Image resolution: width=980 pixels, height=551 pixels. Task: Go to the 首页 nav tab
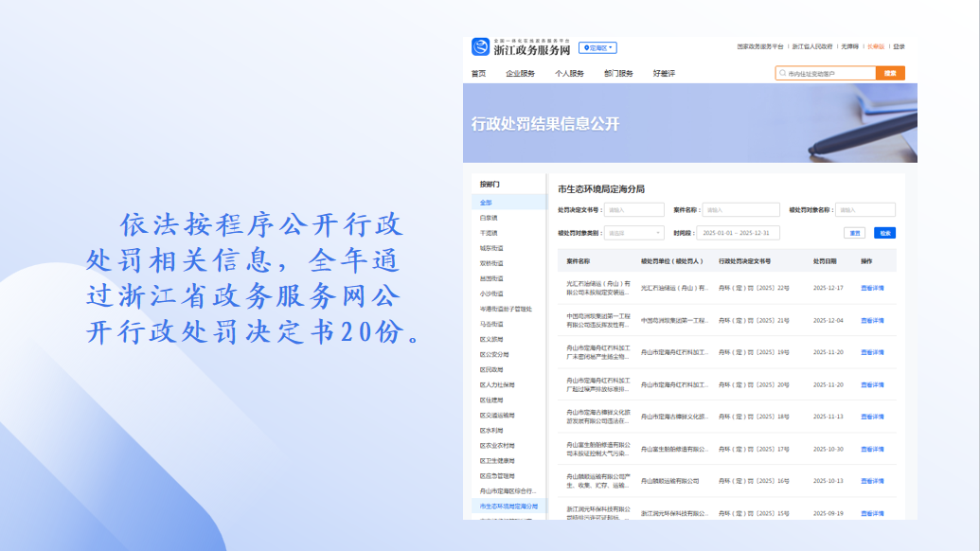pos(479,73)
